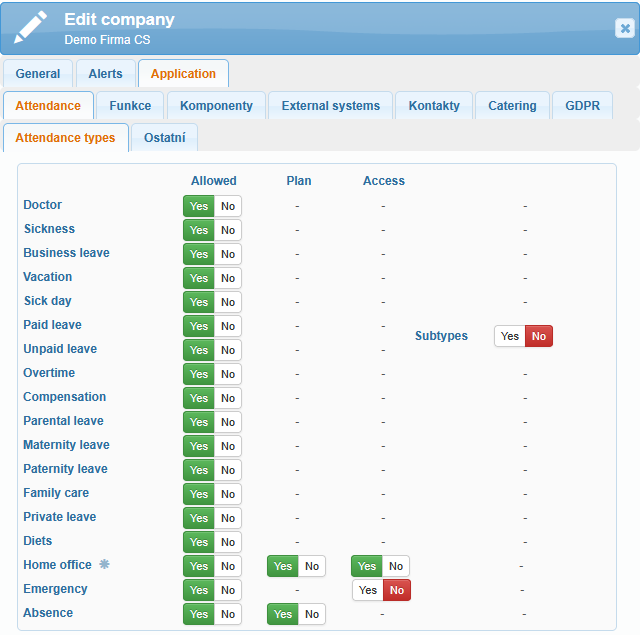Set Overtime allowed to No
The height and width of the screenshot is (635, 640).
(228, 374)
